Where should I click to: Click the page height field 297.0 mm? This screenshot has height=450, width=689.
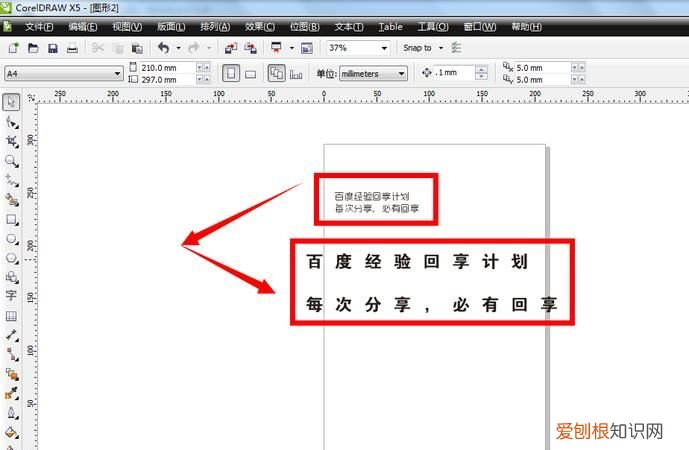(x=167, y=80)
